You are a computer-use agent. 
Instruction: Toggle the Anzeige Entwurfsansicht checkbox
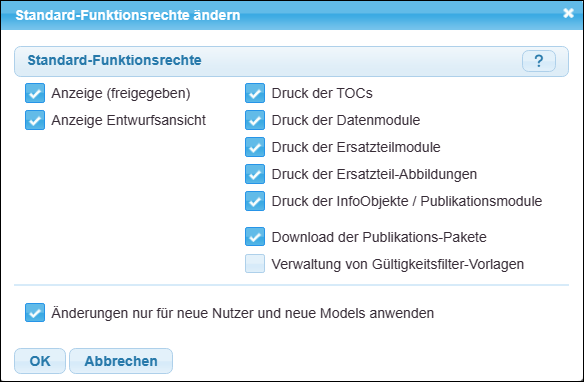pyautogui.click(x=35, y=120)
